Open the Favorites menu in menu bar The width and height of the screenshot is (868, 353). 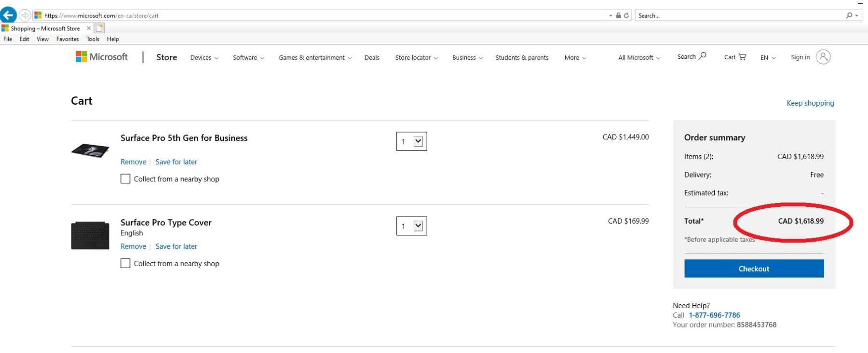(68, 39)
